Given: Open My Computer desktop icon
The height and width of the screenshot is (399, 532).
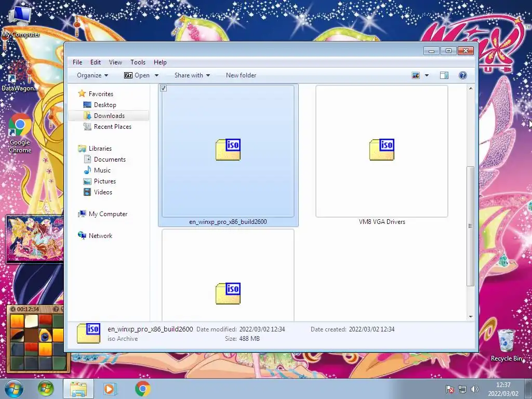Looking at the screenshot, I should point(20,21).
